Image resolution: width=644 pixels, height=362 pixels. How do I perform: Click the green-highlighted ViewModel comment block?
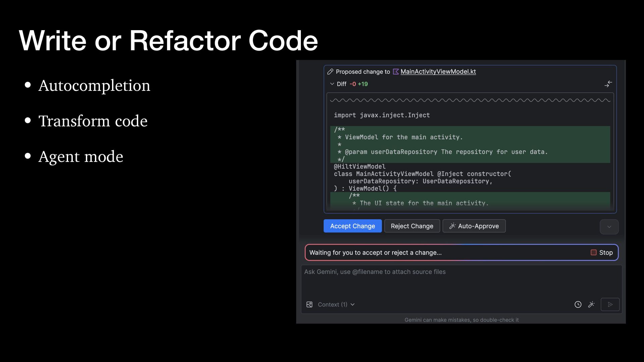470,144
